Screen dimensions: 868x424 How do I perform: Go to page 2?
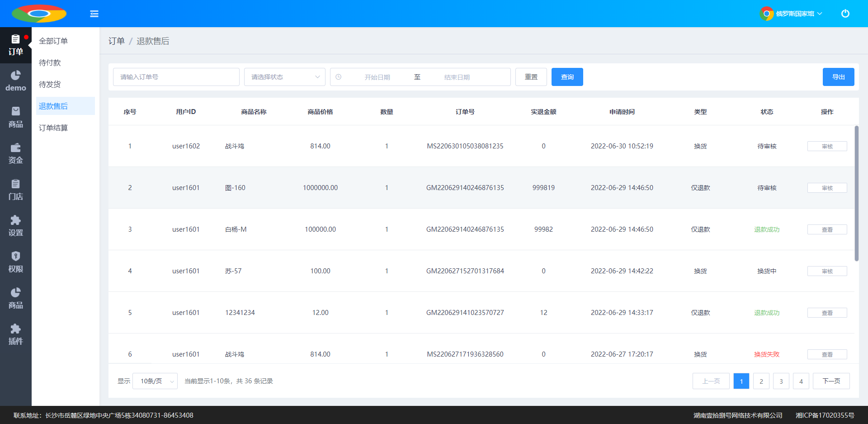761,381
